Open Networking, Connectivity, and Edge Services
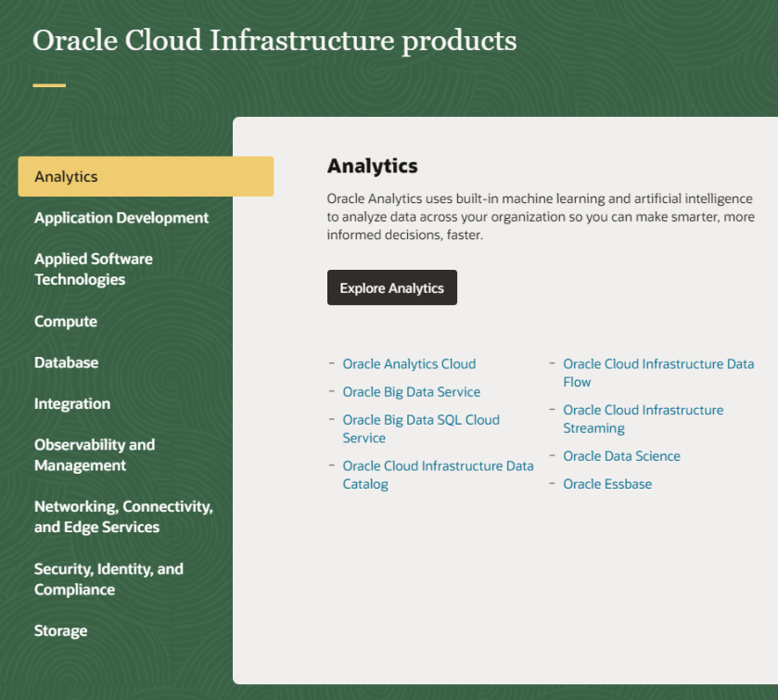Screen dimensions: 778x700 [x=123, y=517]
